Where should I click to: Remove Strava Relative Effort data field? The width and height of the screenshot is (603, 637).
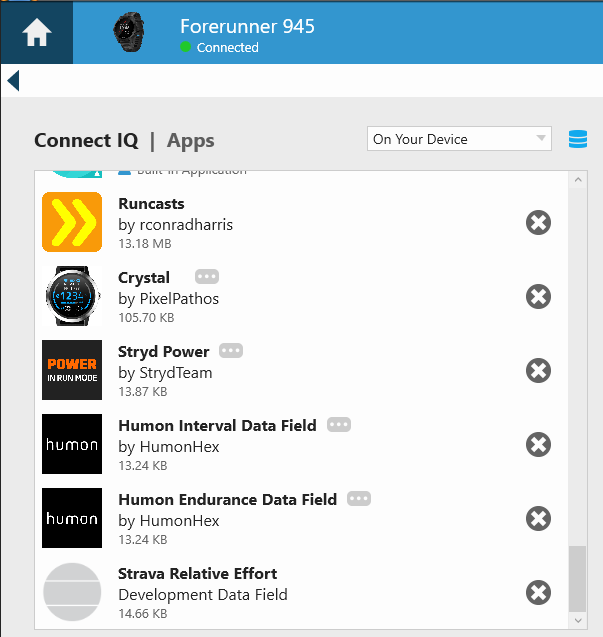[x=538, y=592]
